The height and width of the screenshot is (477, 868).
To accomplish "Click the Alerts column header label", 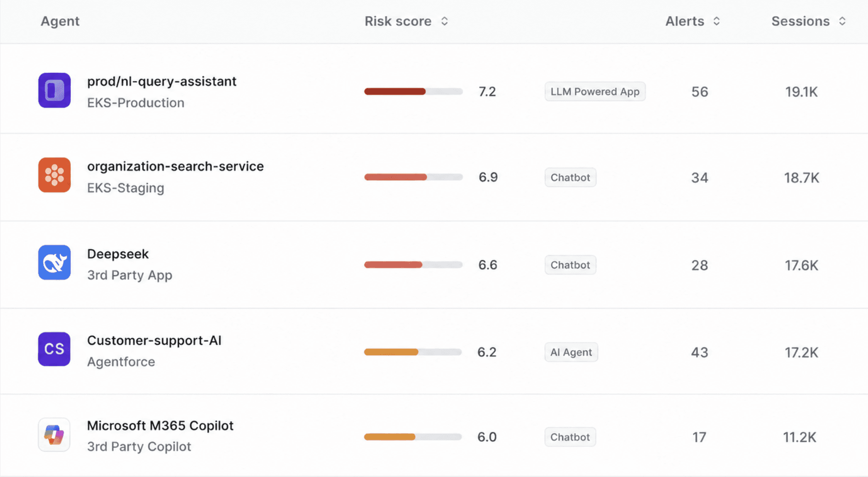I will pos(685,21).
